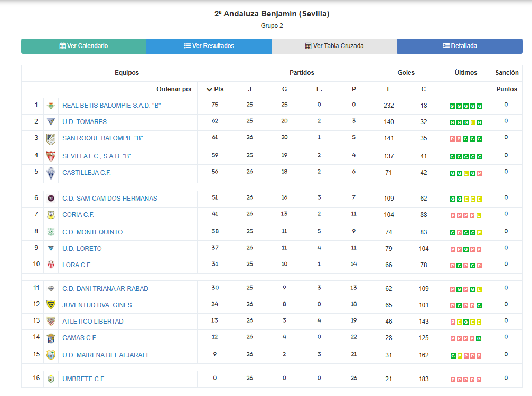The height and width of the screenshot is (396, 532).
Task: Click the Ordenar por label
Action: point(174,89)
